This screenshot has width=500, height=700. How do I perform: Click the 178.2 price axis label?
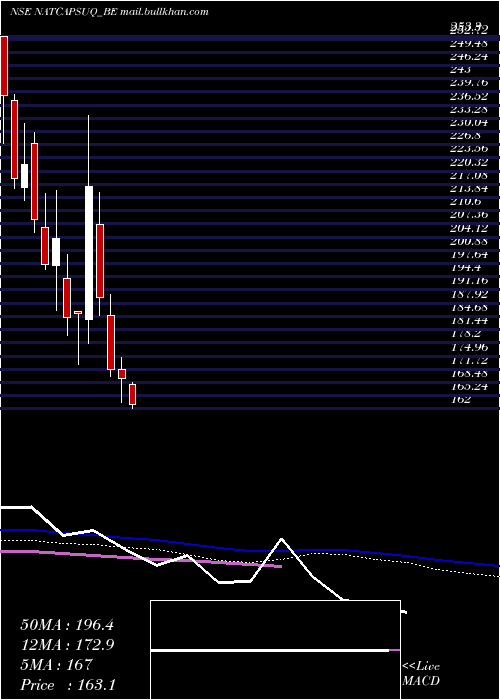[x=465, y=333]
